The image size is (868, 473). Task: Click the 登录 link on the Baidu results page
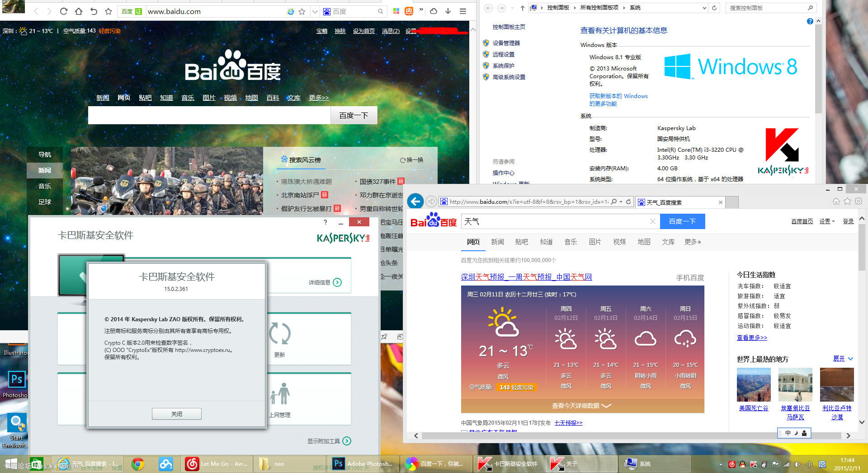click(848, 221)
